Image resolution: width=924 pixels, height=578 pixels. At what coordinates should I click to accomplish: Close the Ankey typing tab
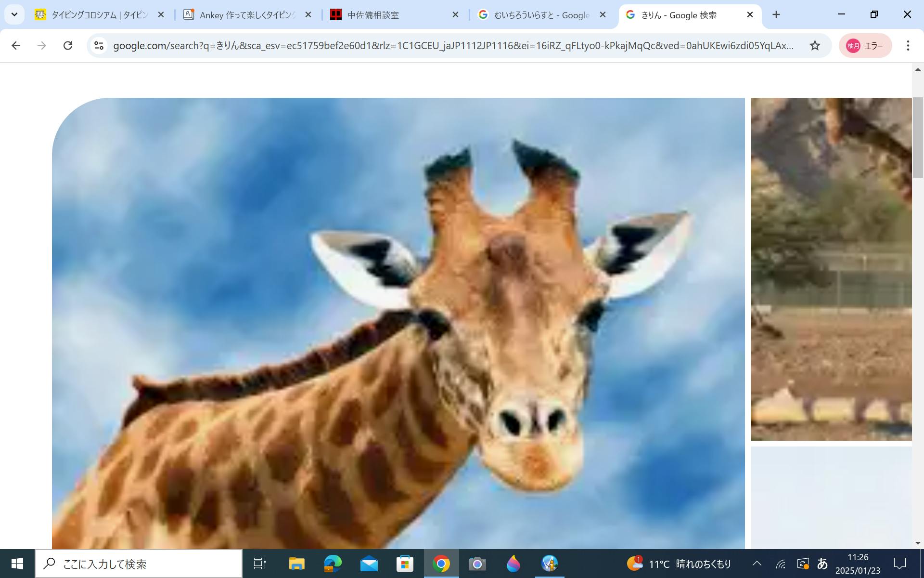308,15
